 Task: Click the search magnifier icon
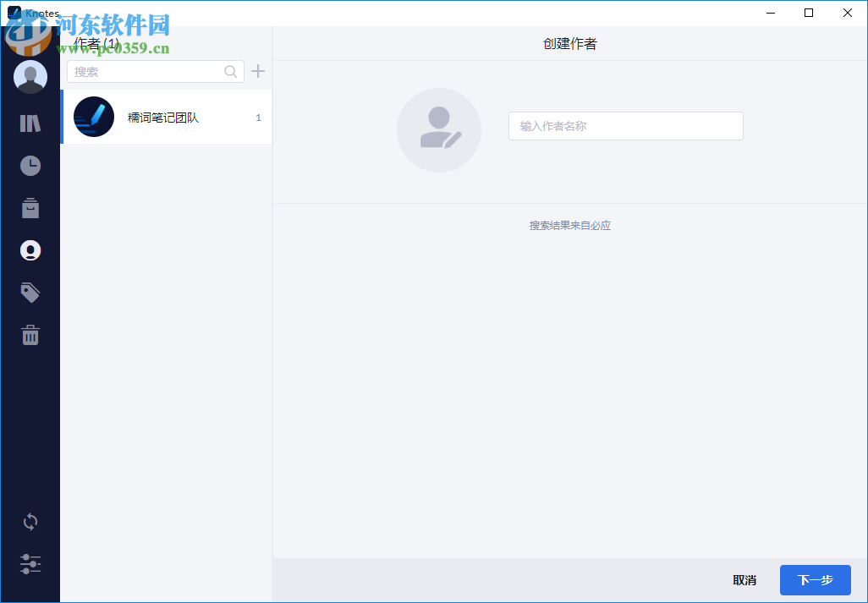coord(230,71)
